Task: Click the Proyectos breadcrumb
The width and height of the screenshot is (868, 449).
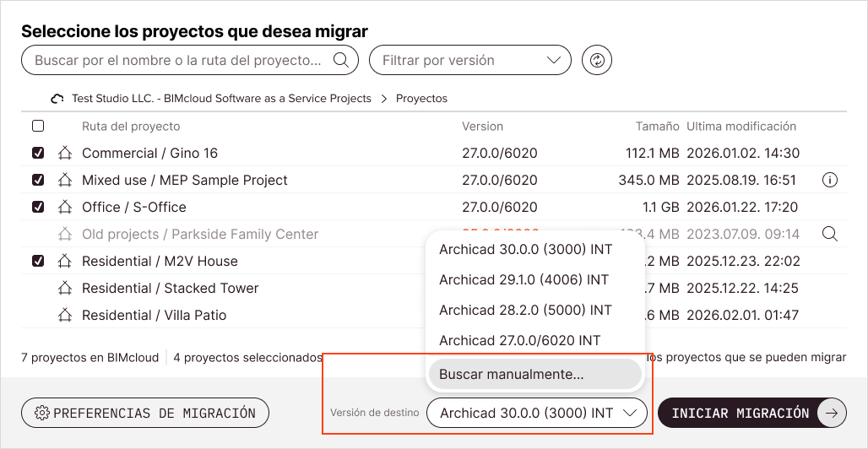Action: click(422, 99)
